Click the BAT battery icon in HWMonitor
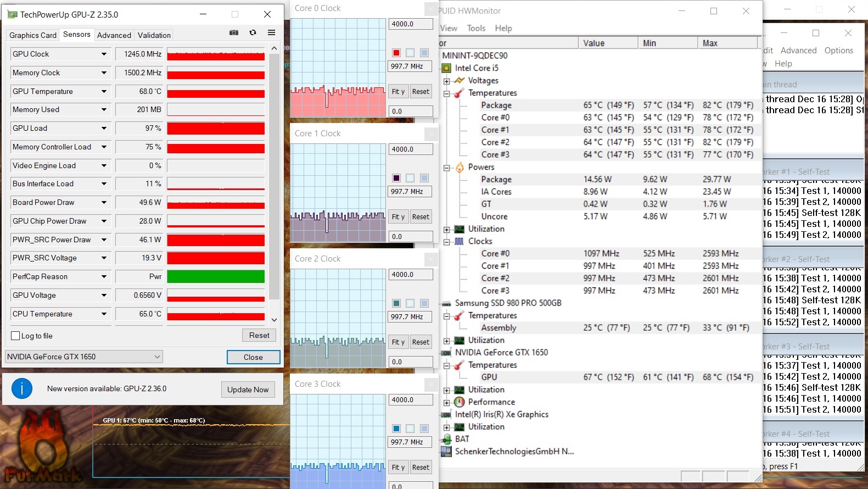The width and height of the screenshot is (868, 489). coord(447,439)
